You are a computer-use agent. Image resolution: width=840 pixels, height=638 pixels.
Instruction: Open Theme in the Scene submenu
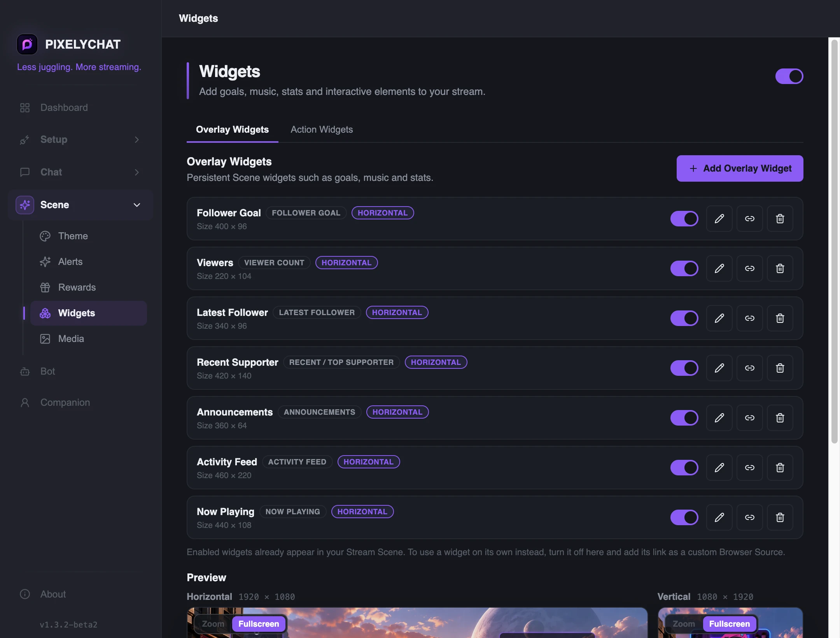pos(89,236)
